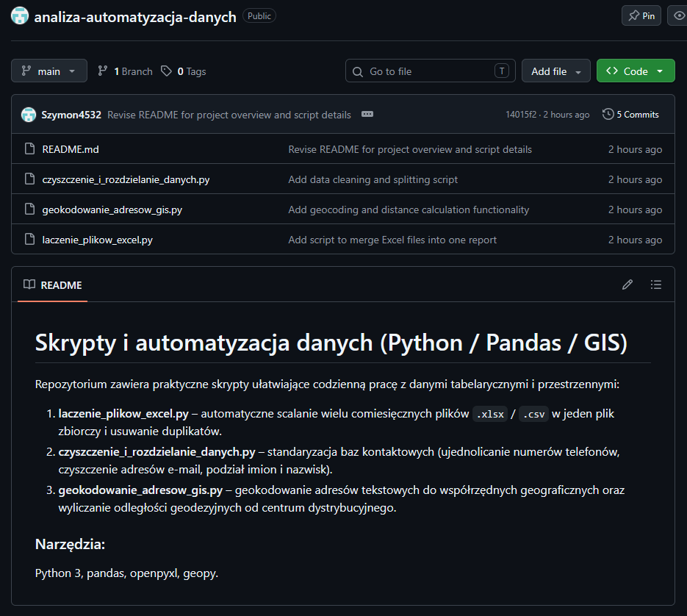Open commit hash 14015f2
Image resolution: width=687 pixels, height=616 pixels.
tap(521, 115)
